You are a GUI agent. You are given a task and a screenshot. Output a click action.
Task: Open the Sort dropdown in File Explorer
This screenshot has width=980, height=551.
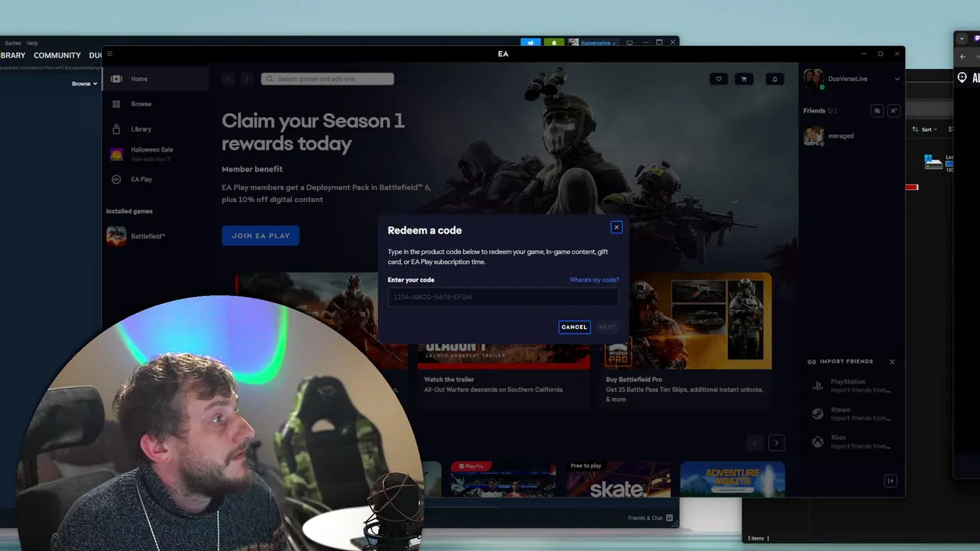coord(925,129)
